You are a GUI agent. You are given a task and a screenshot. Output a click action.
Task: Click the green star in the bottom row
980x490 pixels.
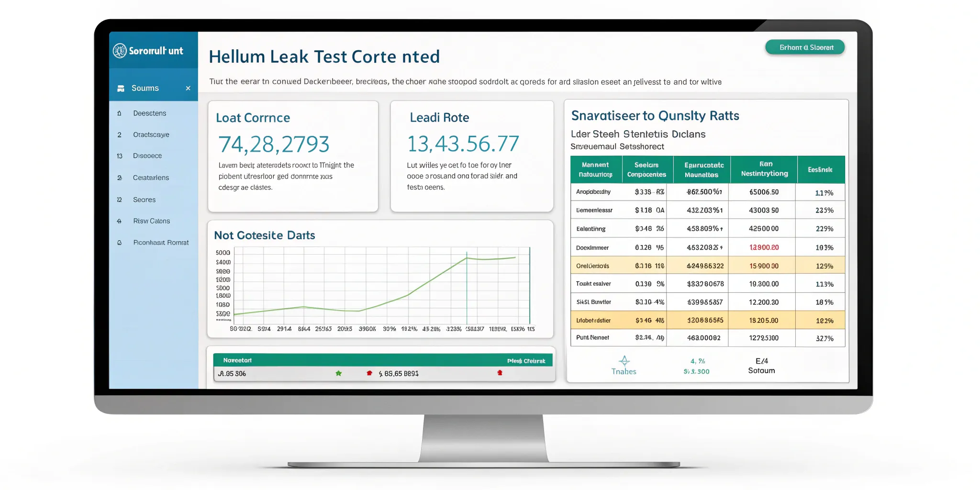point(339,373)
